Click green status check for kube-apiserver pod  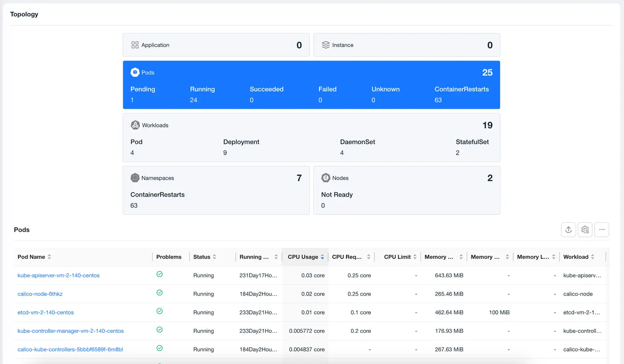(159, 274)
